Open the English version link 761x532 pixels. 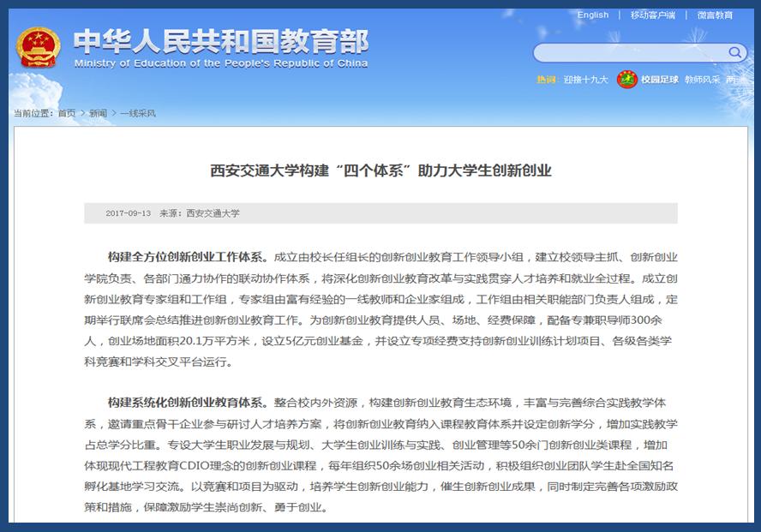tap(592, 15)
